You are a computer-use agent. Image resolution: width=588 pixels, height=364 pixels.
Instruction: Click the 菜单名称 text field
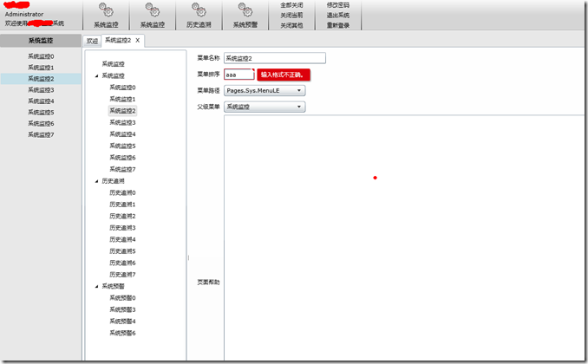tap(274, 58)
